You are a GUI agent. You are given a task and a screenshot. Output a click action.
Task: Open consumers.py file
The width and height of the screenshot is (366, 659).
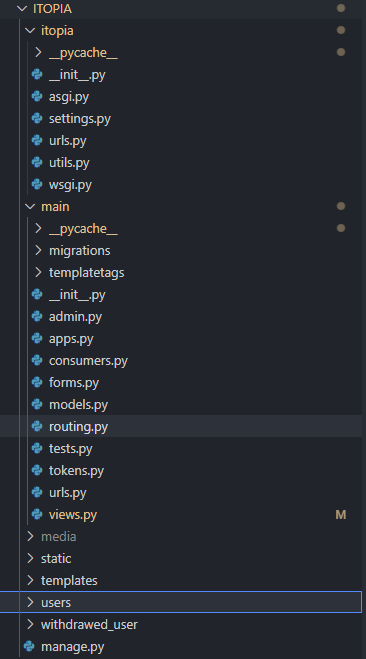point(88,361)
